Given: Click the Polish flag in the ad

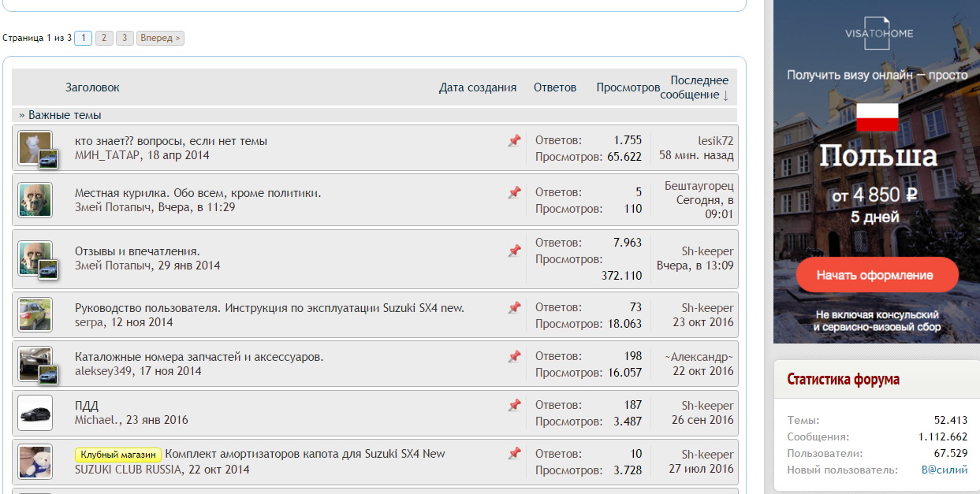Looking at the screenshot, I should 877,117.
